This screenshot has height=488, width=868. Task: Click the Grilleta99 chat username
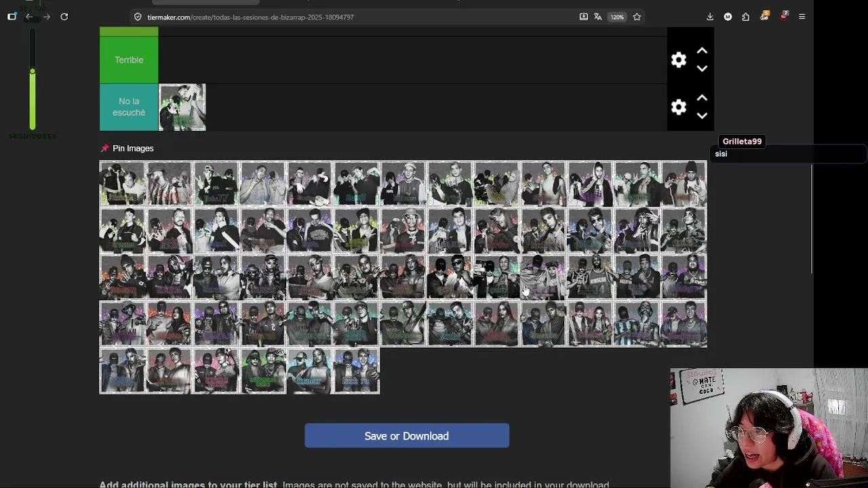pyautogui.click(x=742, y=142)
